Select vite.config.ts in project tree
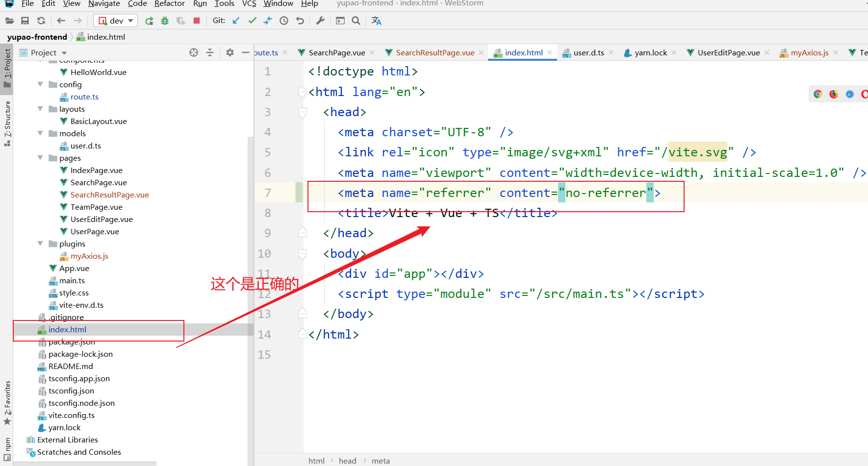868x466 pixels. click(x=72, y=415)
